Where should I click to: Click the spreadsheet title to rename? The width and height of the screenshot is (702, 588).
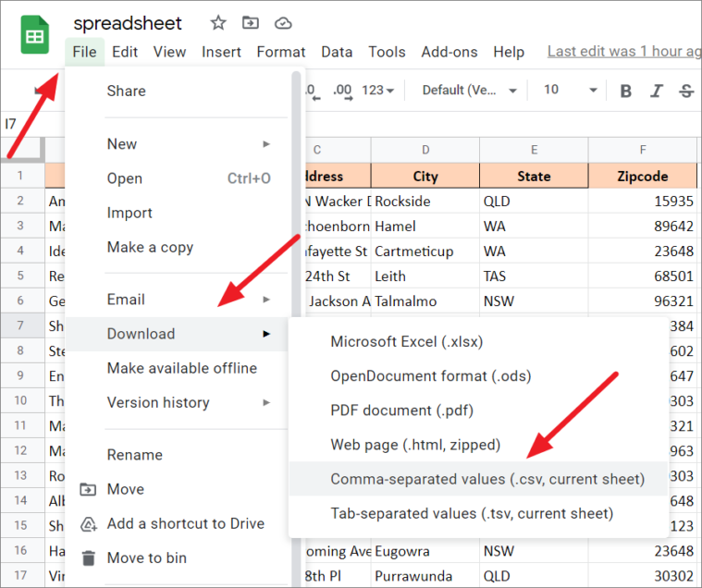click(x=128, y=23)
